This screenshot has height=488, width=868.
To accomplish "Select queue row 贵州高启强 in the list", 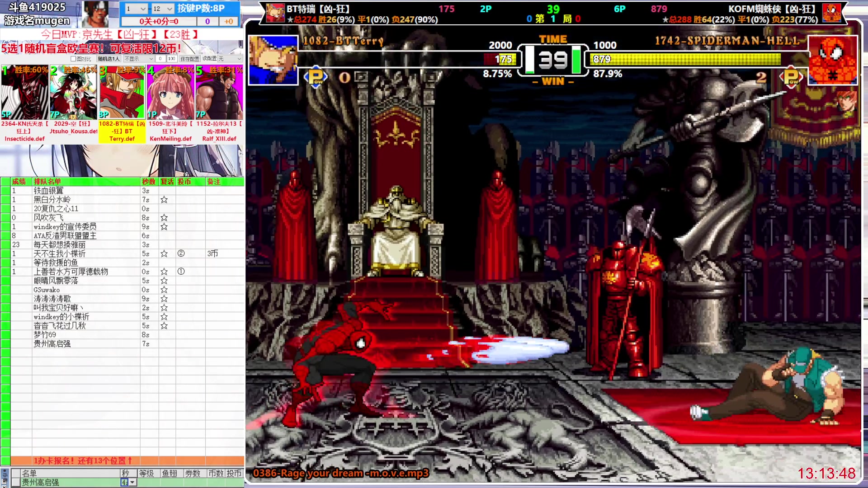I will pos(127,344).
